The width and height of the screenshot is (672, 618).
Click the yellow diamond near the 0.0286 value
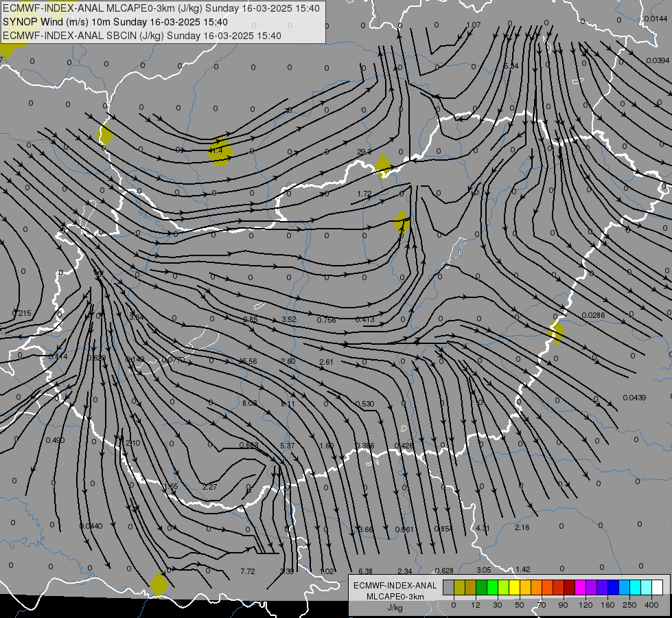pos(556,332)
